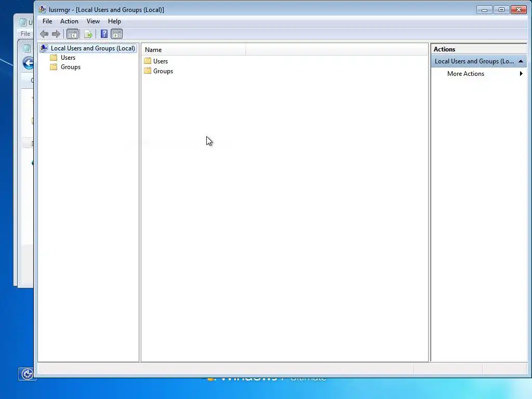Select Users label in the left tree

pos(68,58)
